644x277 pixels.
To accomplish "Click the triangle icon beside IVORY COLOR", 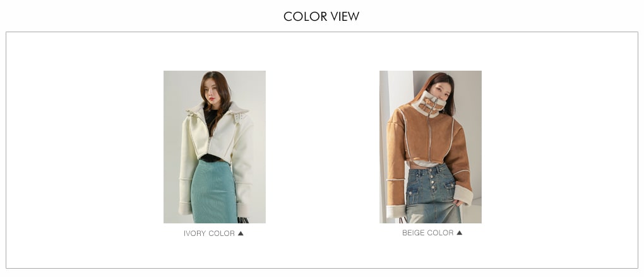I will tap(241, 233).
